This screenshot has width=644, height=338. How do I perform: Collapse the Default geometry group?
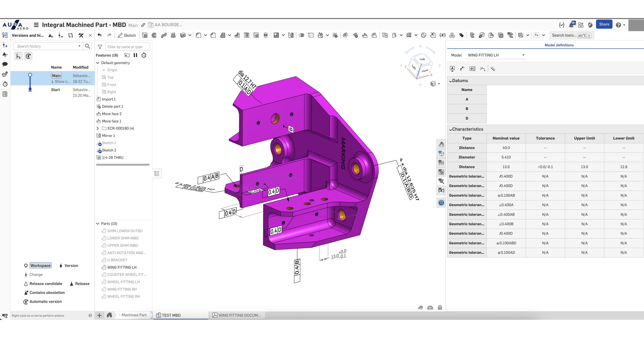pyautogui.click(x=98, y=63)
